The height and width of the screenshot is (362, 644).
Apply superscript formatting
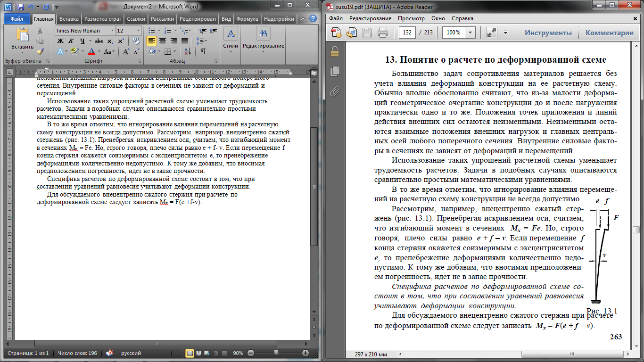click(x=121, y=41)
